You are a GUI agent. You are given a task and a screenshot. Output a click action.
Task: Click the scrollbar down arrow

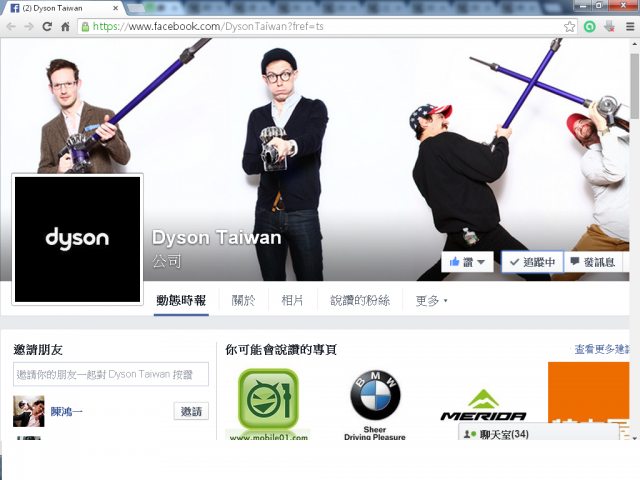634,438
